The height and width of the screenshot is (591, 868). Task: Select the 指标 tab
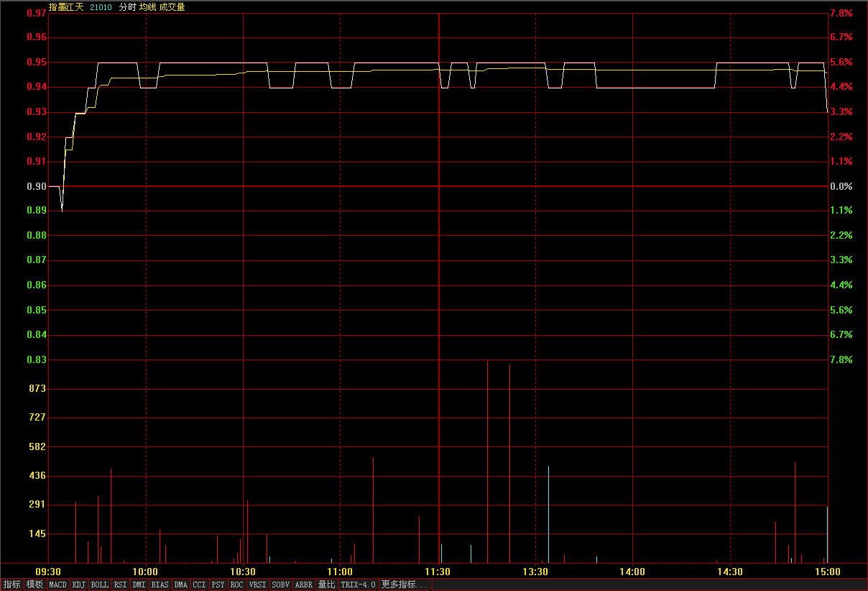[x=12, y=585]
